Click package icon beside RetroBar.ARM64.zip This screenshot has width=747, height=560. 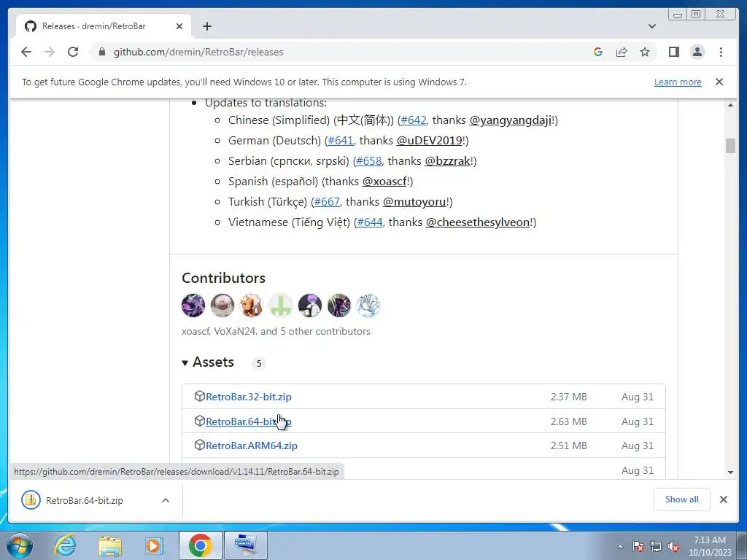point(200,446)
